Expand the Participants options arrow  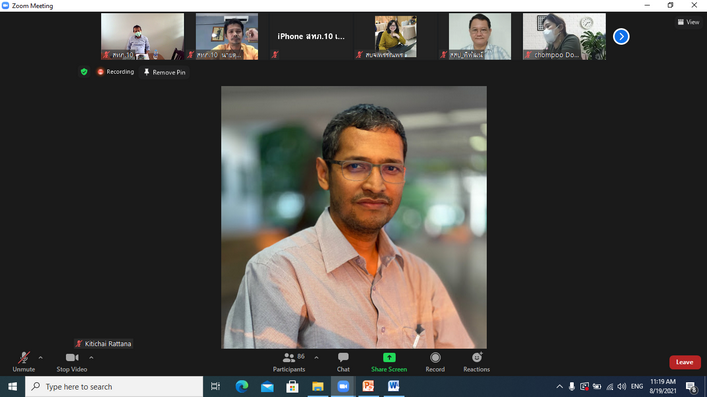pyautogui.click(x=317, y=358)
